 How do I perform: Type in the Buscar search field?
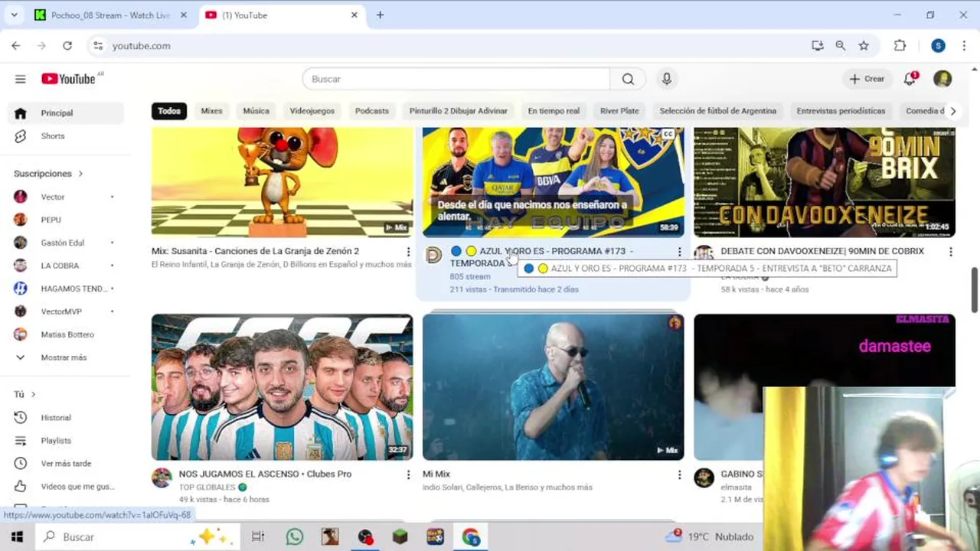456,79
